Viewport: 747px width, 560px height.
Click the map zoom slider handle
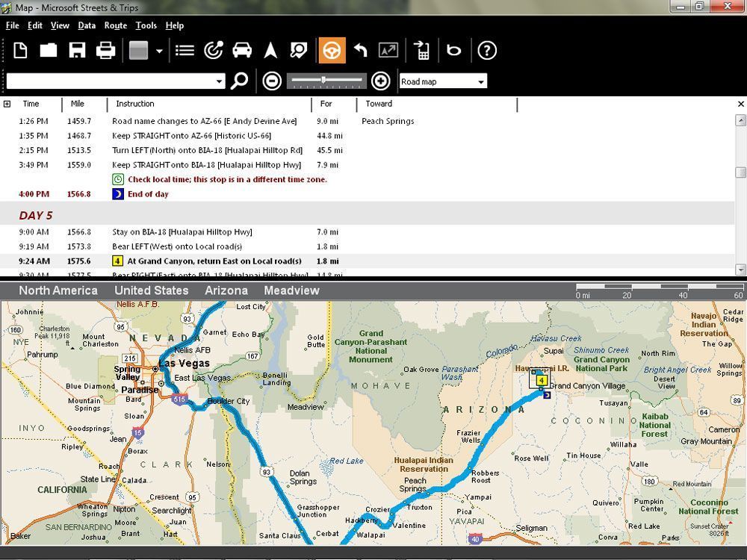pyautogui.click(x=323, y=81)
